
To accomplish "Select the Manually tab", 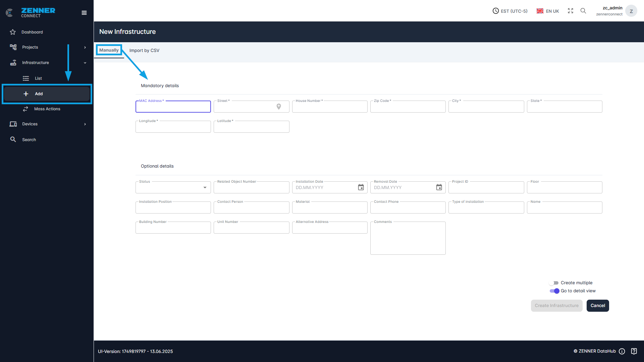I will click(x=109, y=50).
